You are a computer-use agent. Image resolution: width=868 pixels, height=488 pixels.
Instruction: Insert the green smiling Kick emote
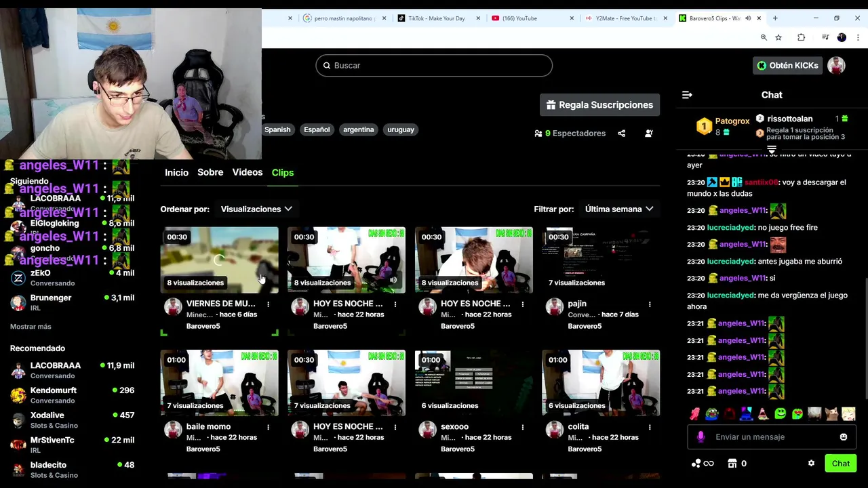coord(780,413)
